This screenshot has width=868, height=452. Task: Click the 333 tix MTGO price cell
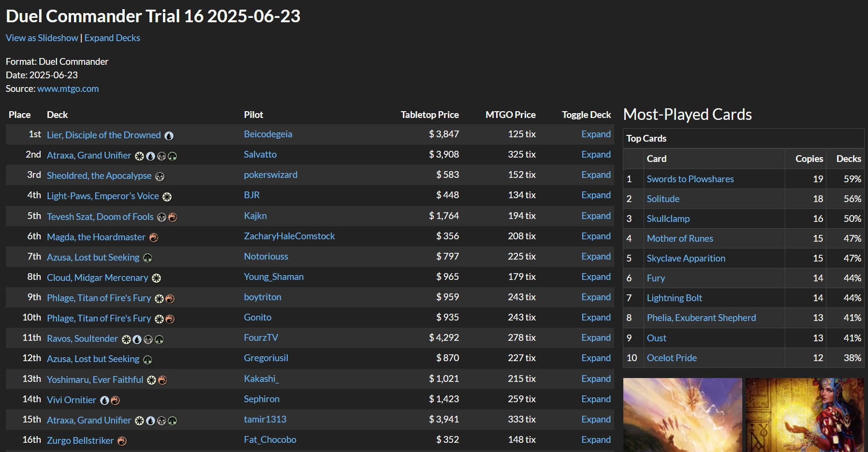coord(522,419)
